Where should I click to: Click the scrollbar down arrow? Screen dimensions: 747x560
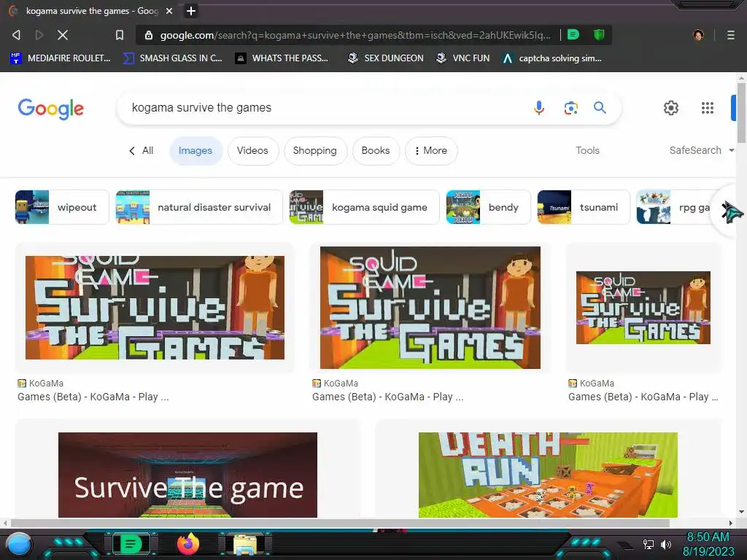(741, 512)
